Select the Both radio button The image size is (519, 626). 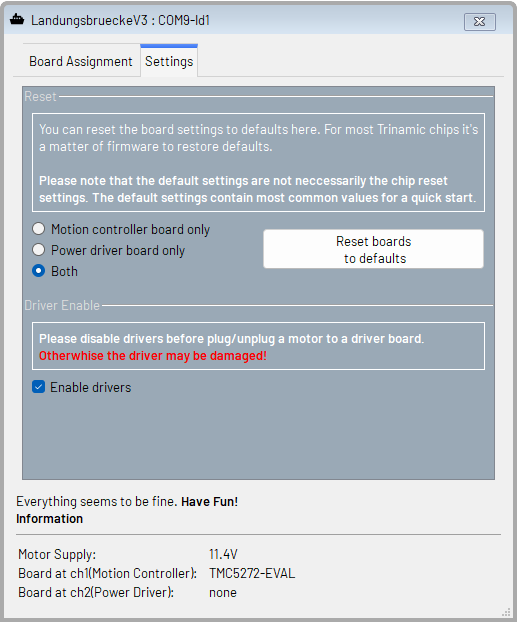(38, 271)
